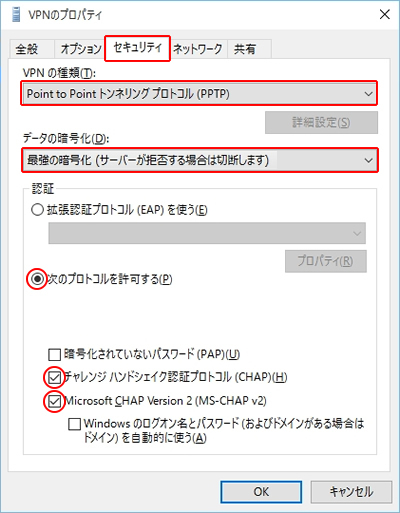Choose 次のプロトコルを許可する radio option
Screen dimensions: 400x513
(37, 279)
